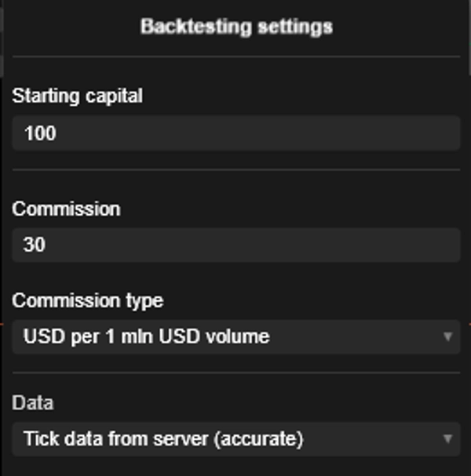Click the empty right end of Starting capital field
The image size is (471, 476).
click(424, 133)
